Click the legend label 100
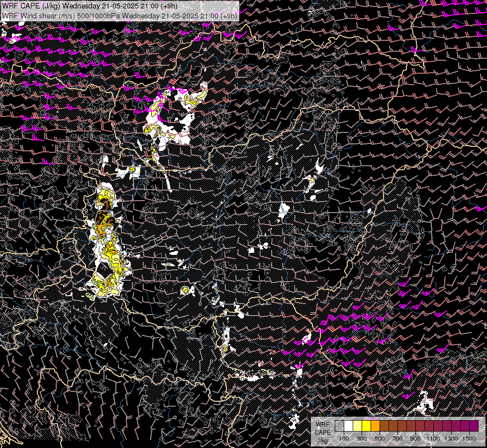The image size is (487, 448). pyautogui.click(x=344, y=439)
